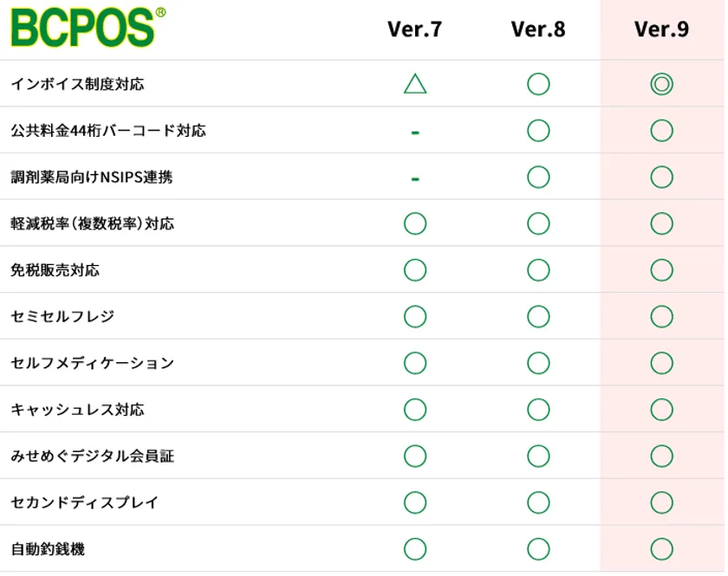Click the circle for キャッシュレス対応 Ver.8
This screenshot has width=728, height=576.
[x=538, y=410]
